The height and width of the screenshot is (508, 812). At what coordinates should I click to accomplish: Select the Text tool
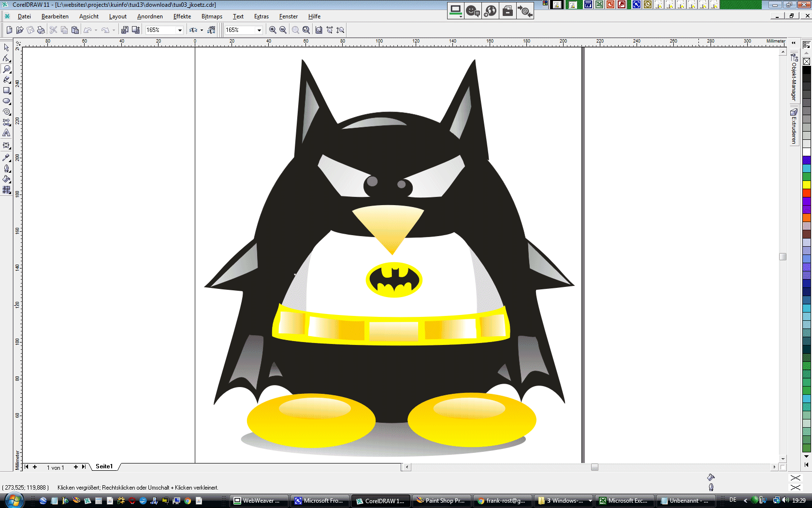pyautogui.click(x=6, y=133)
